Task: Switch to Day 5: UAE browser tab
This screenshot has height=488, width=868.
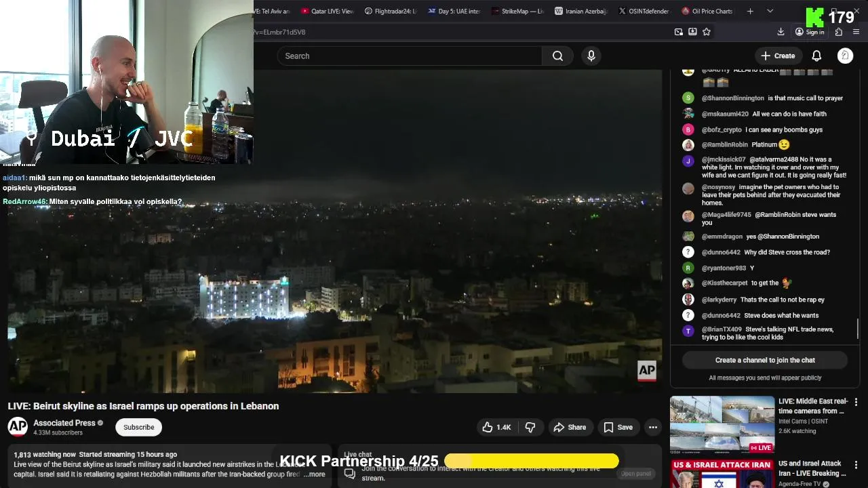Action: (x=454, y=11)
